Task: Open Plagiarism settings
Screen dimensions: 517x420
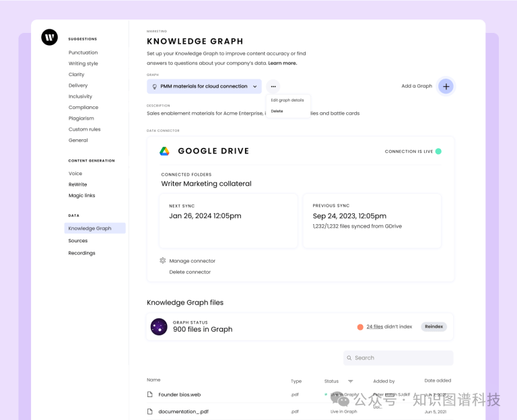Action: pos(81,118)
